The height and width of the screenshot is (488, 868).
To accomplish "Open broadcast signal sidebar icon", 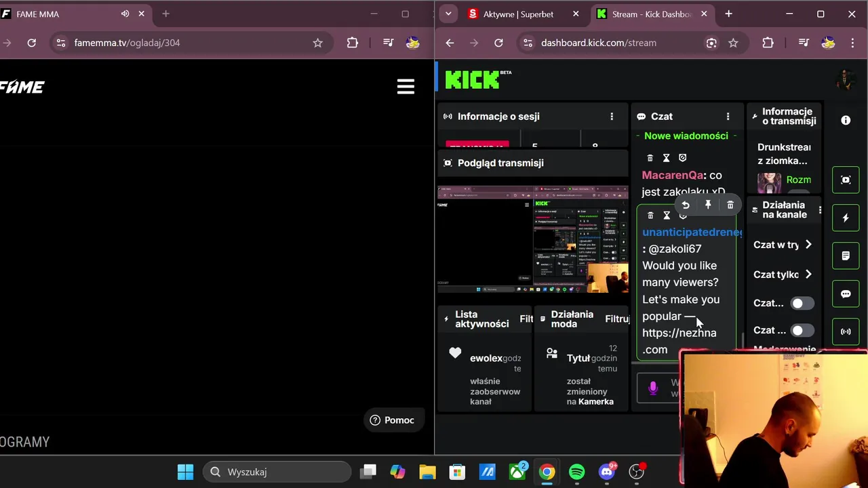I will (846, 332).
